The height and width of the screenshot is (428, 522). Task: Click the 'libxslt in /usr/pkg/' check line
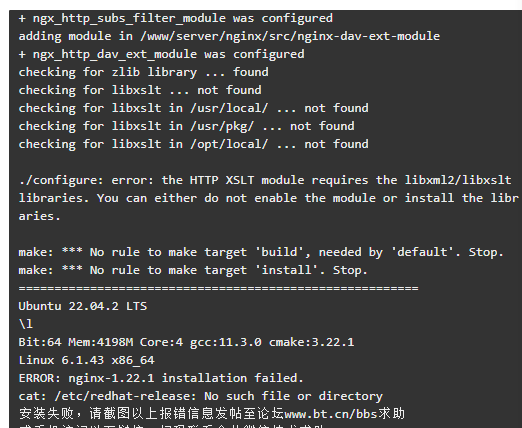(187, 126)
